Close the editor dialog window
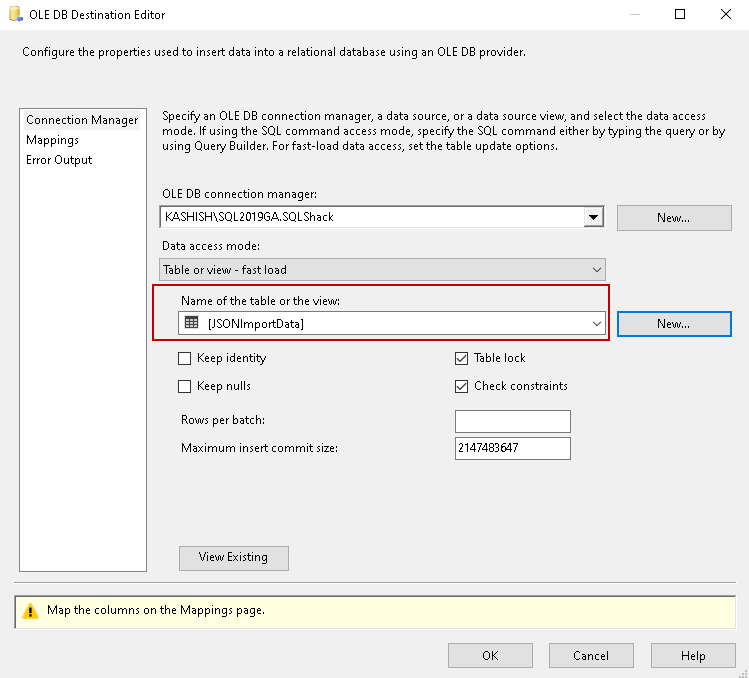 [725, 15]
